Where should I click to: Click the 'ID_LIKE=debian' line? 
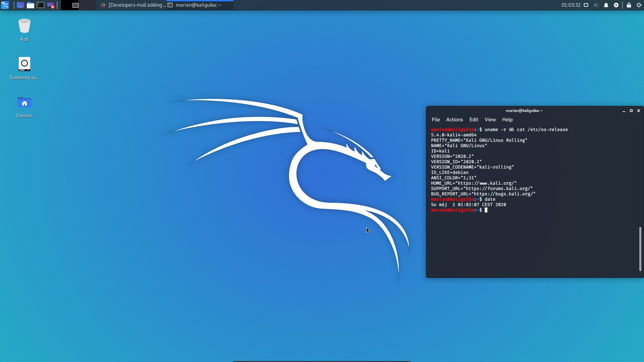(x=450, y=173)
